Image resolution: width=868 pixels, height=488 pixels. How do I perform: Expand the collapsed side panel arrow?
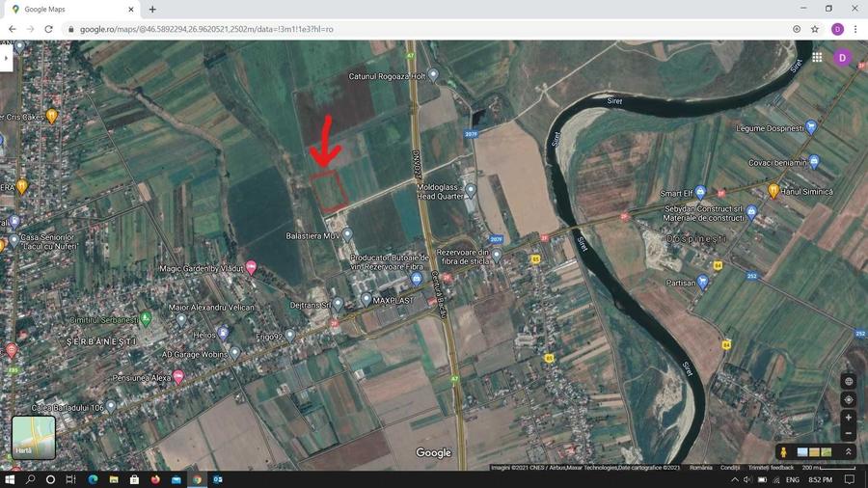pos(6,58)
